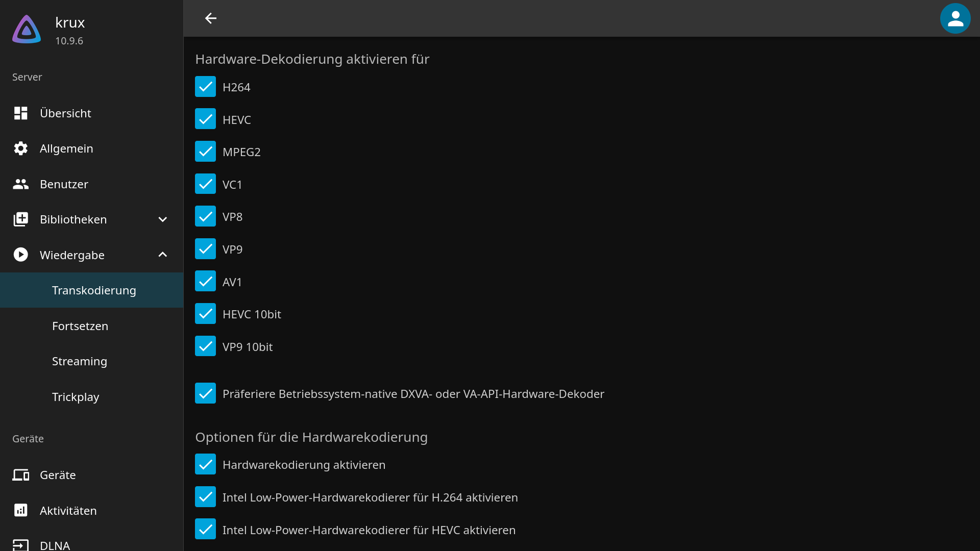The height and width of the screenshot is (551, 980).
Task: Click the Wiedergabe playback icon
Action: coord(20,255)
